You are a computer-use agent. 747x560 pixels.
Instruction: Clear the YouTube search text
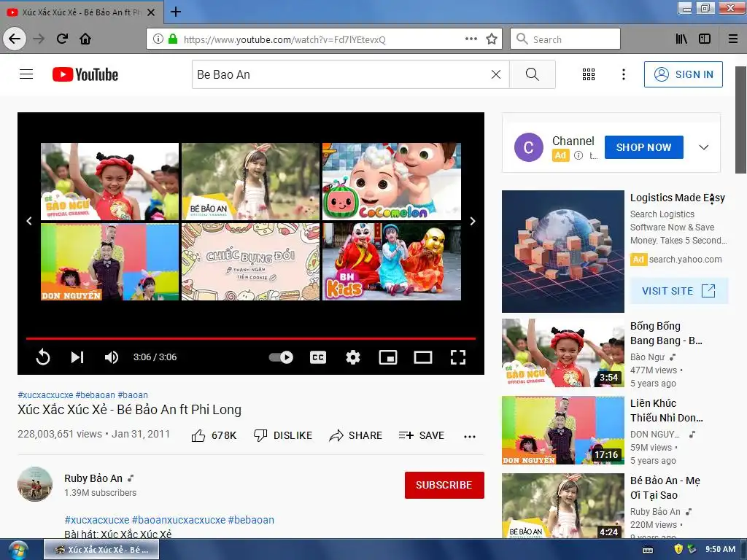pyautogui.click(x=496, y=74)
